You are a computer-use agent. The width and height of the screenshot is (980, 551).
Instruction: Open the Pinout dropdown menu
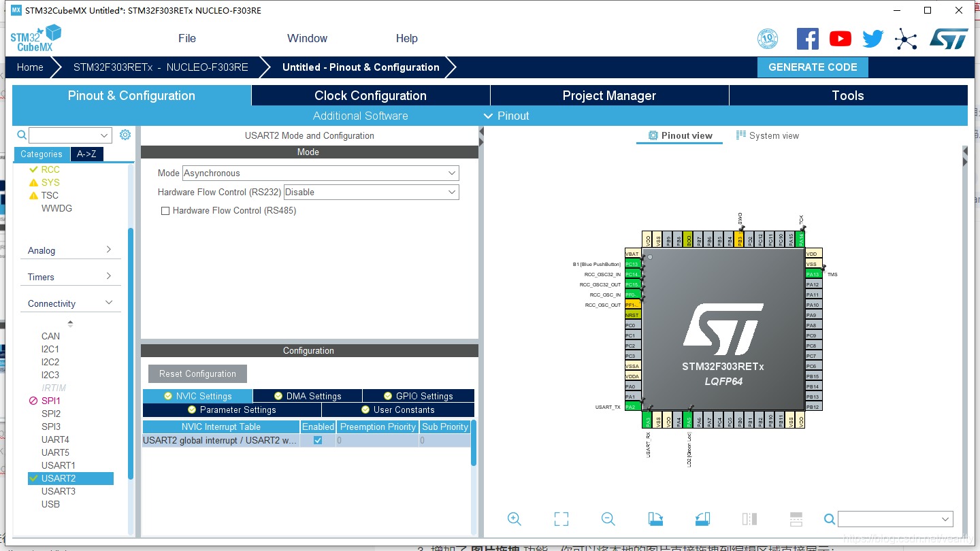(506, 116)
